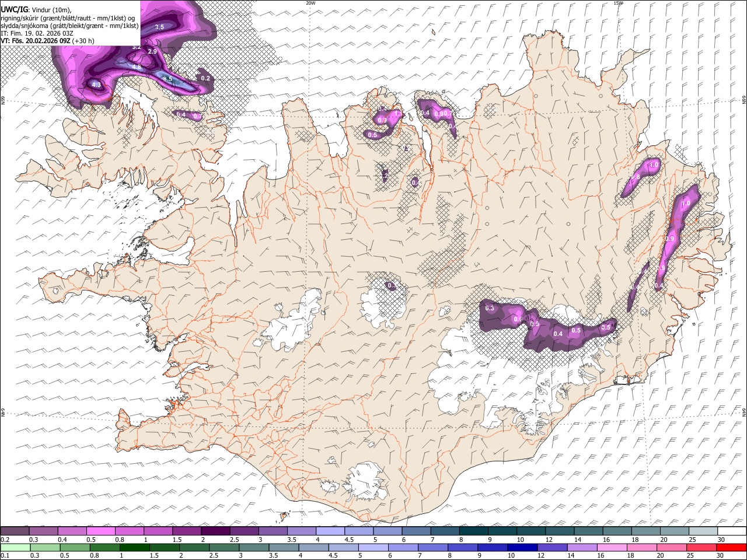
Task: Click the 8.5 snowfall value on map
Action: point(167,79)
